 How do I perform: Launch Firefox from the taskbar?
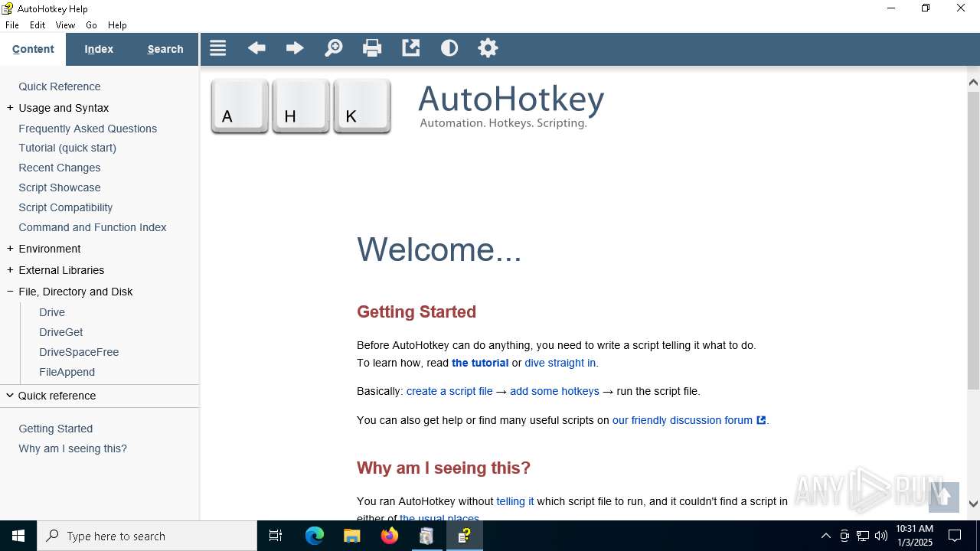[x=390, y=536]
